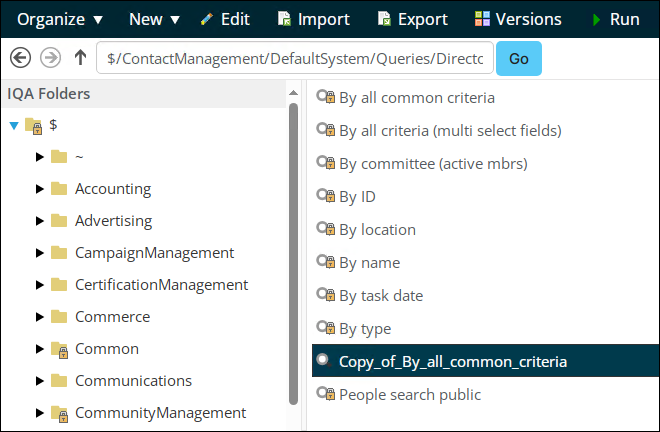Open Versions from the toolbar

(518, 19)
